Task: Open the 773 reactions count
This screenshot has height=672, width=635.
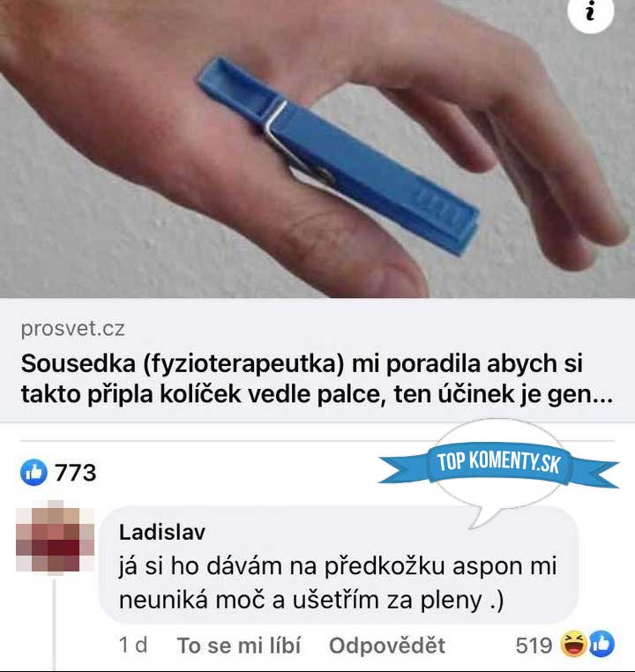Action: tap(76, 473)
